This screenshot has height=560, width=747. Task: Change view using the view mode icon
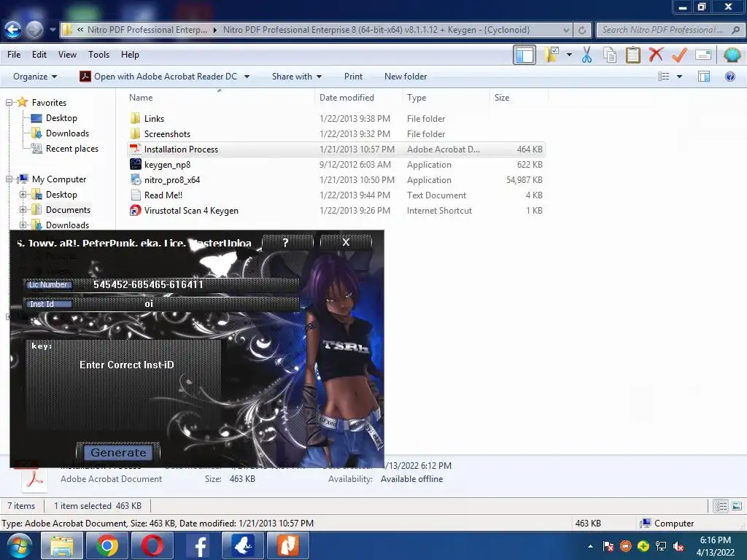pyautogui.click(x=663, y=77)
